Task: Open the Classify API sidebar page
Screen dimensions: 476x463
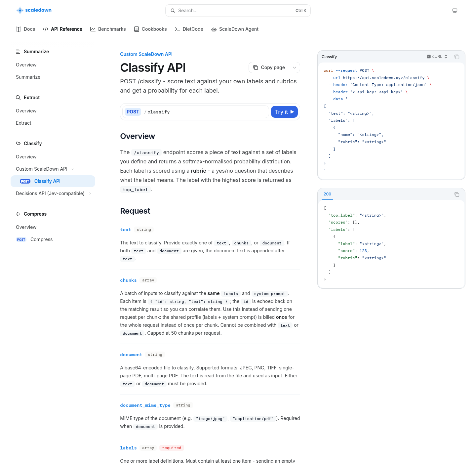Action: [53, 181]
